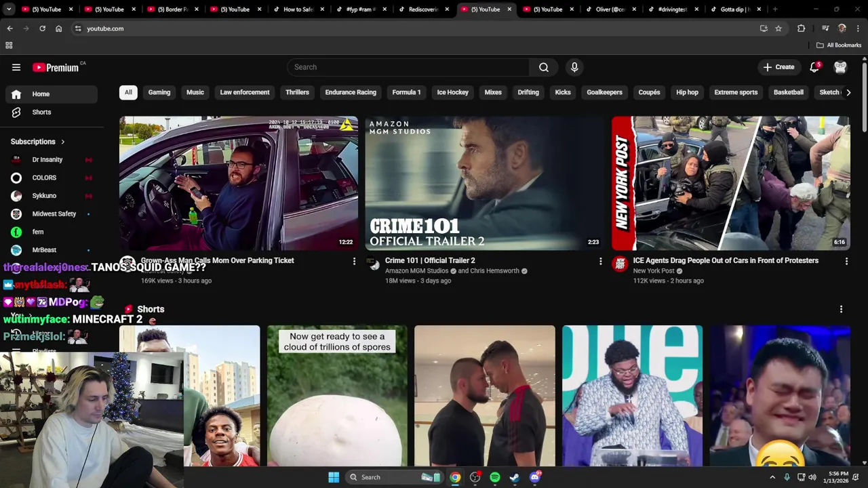Screen dimensions: 868x488
Task: Open Spotify from the taskbar
Action: pos(494,477)
